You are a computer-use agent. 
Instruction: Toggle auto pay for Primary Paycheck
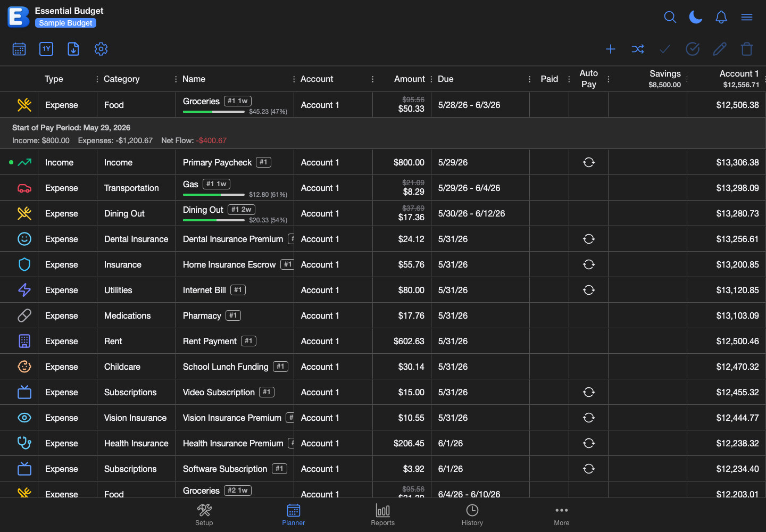tap(589, 162)
